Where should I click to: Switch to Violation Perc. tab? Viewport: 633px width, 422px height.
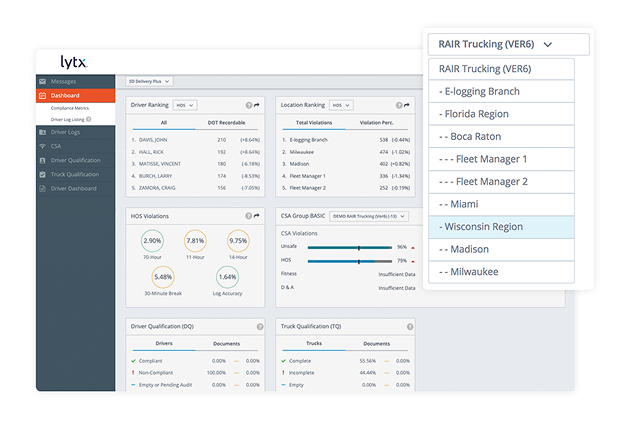[x=376, y=123]
